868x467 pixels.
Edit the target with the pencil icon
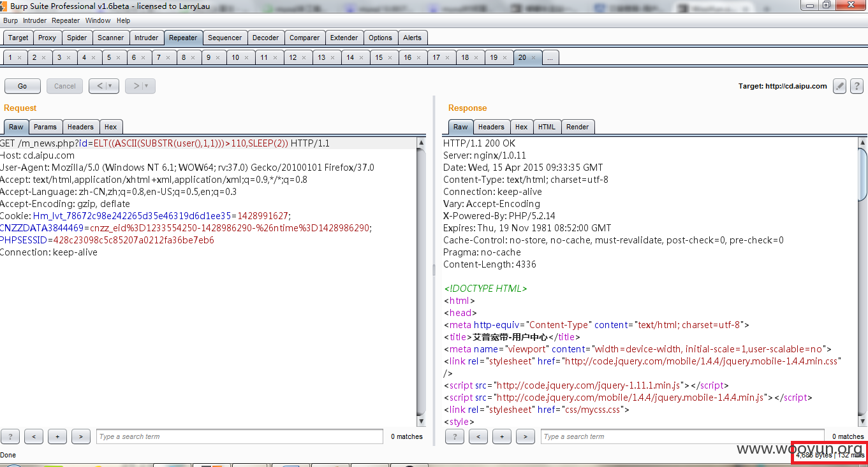[840, 86]
